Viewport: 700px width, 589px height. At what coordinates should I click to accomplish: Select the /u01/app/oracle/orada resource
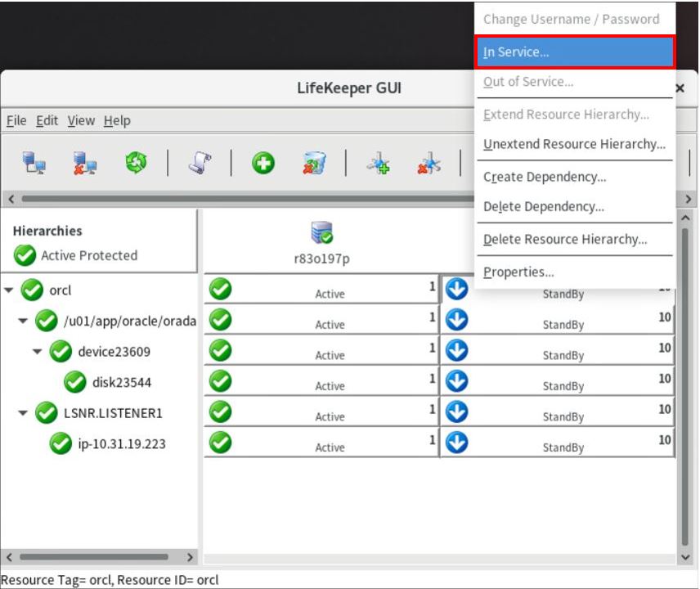(x=130, y=321)
